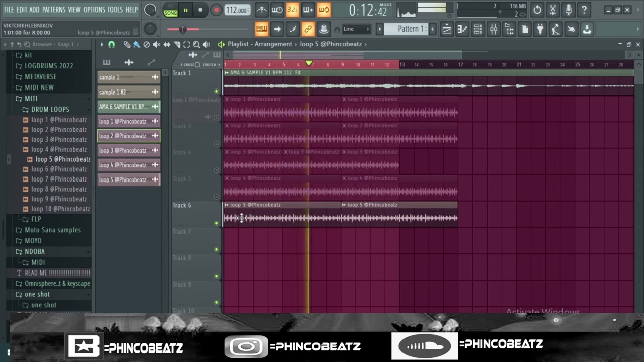Toggle typing keyboard to piano icon

pos(262,29)
